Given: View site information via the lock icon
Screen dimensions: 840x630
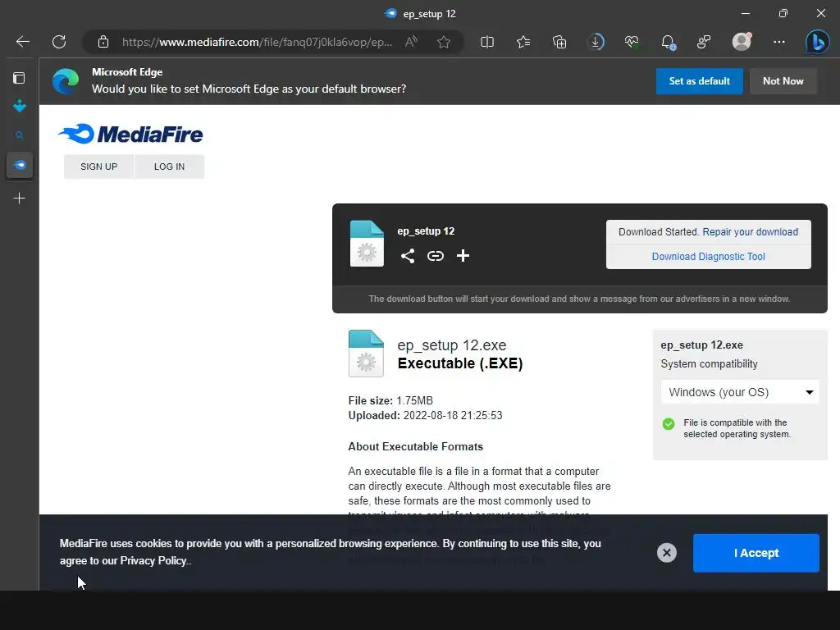Looking at the screenshot, I should 103,42.
